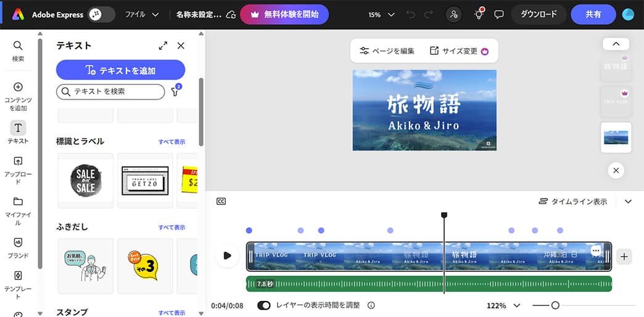644x317 pixels.
Task: Click the text panel scrollbar
Action: (x=201, y=112)
